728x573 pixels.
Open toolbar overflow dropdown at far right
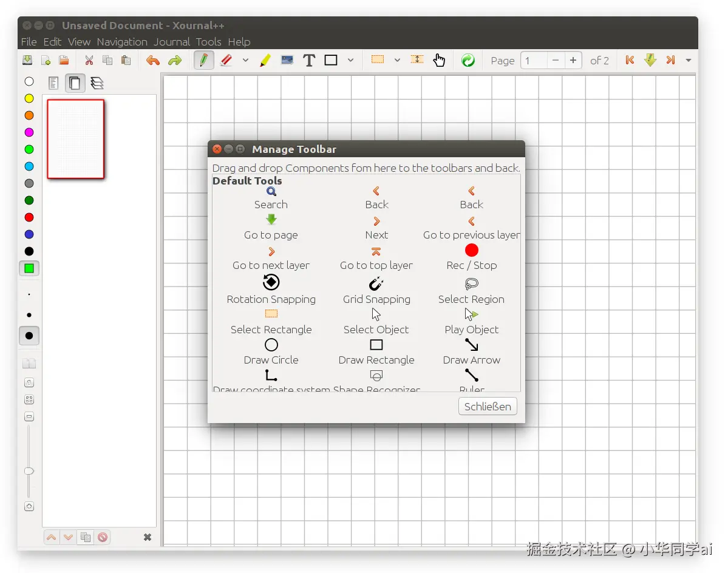[x=689, y=60]
